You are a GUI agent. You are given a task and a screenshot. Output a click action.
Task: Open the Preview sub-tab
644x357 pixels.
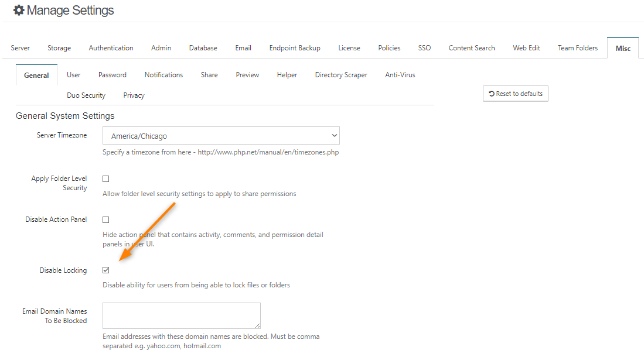[x=247, y=75]
